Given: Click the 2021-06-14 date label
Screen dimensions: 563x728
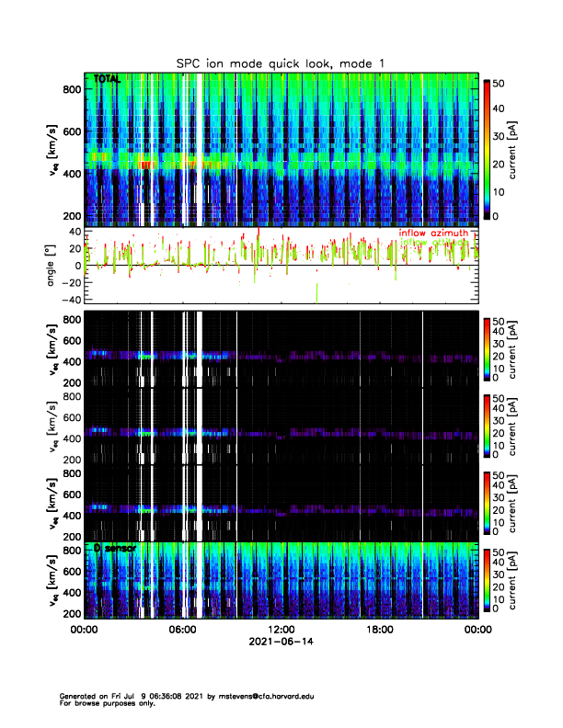Looking at the screenshot, I should point(281,642).
